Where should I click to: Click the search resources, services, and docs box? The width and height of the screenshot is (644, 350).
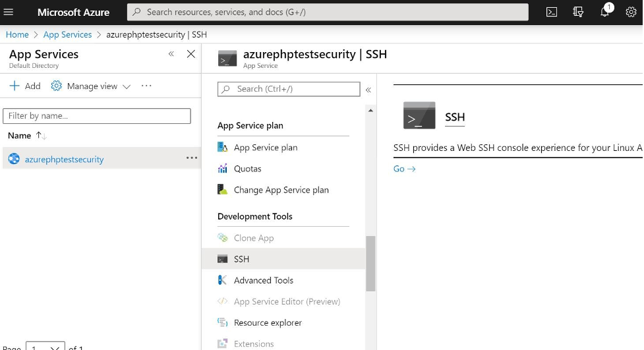pos(328,12)
